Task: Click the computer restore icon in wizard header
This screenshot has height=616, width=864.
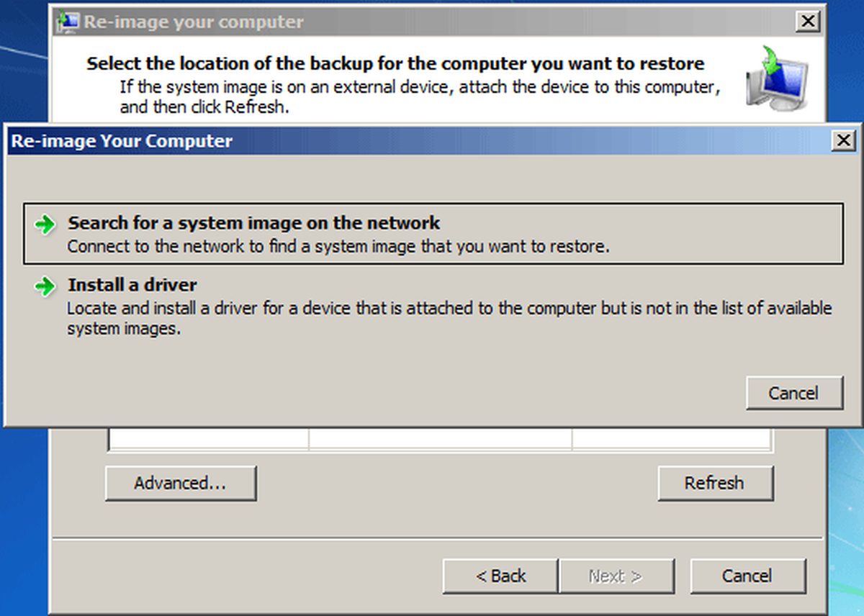Action: click(x=776, y=80)
